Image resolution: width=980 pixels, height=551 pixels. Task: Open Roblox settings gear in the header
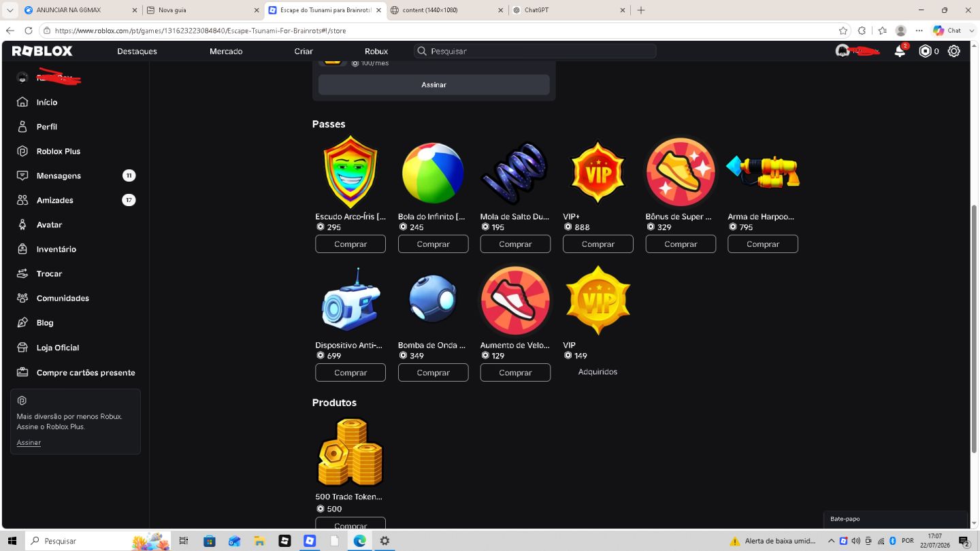point(954,51)
